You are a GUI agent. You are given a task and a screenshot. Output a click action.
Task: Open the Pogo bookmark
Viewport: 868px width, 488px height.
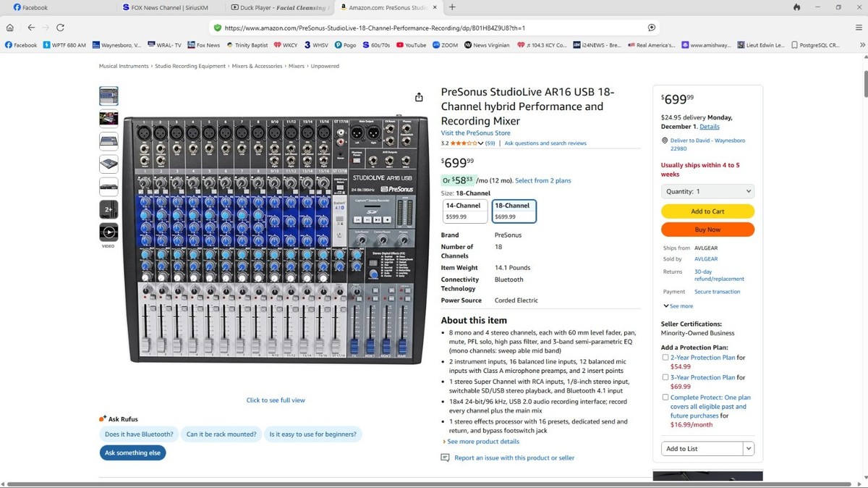(344, 45)
